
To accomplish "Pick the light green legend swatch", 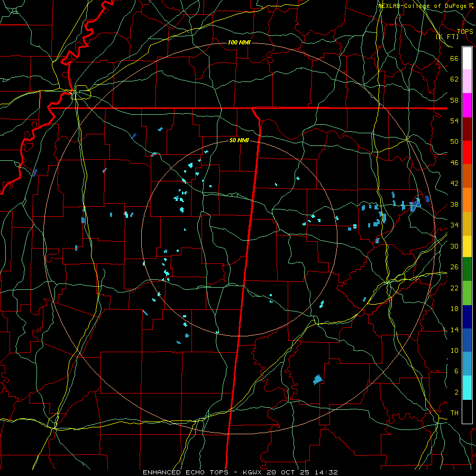I will point(467,293).
